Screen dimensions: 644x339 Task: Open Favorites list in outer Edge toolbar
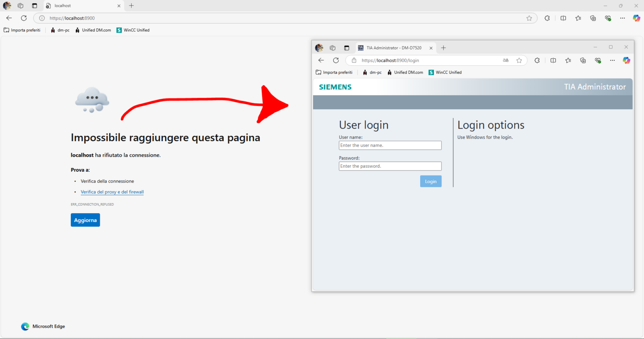[578, 18]
